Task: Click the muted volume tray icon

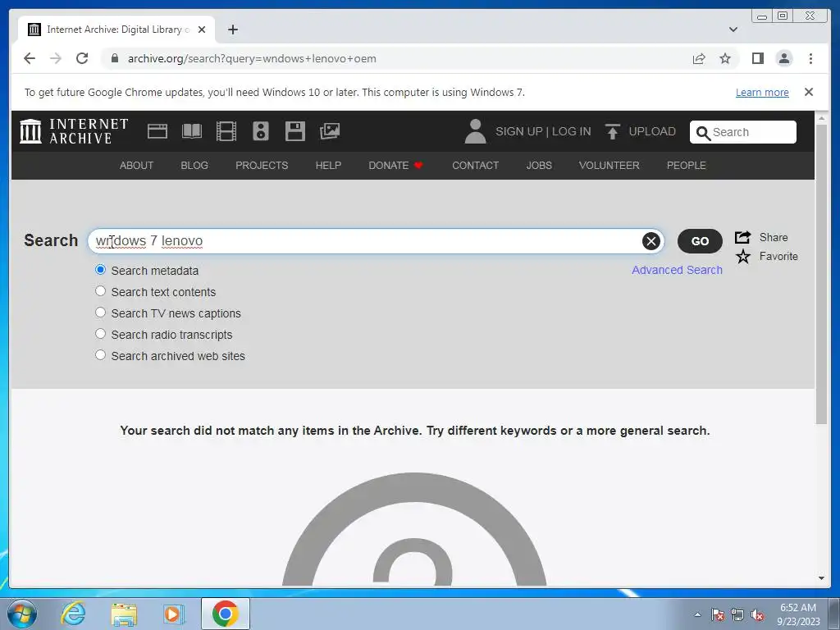Action: (756, 615)
